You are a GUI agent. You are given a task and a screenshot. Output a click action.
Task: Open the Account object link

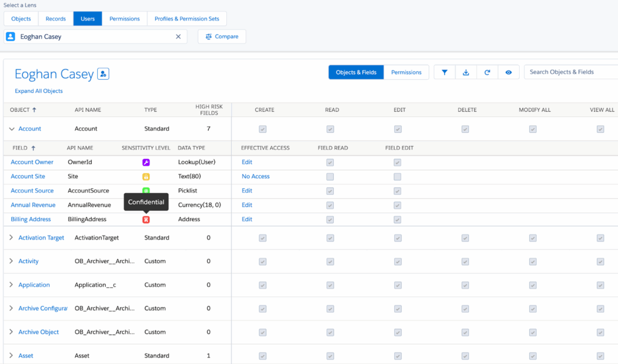(x=30, y=129)
